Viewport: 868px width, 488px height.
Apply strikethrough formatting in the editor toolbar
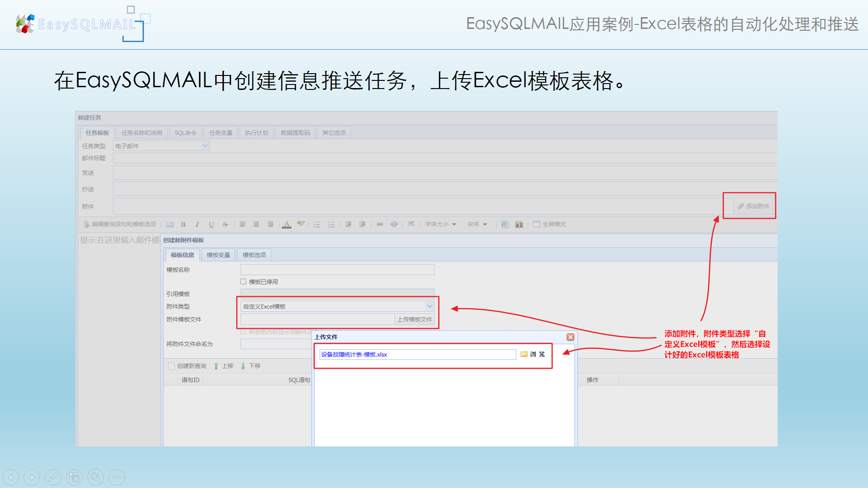[225, 225]
